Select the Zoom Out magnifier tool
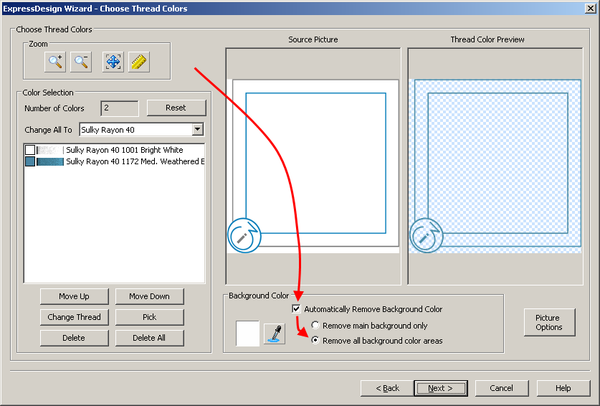The width and height of the screenshot is (600, 406). [81, 62]
